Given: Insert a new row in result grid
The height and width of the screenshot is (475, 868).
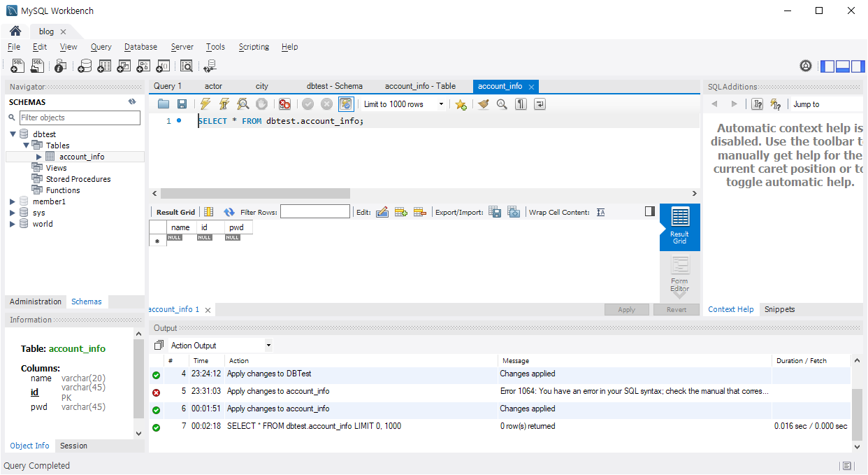Looking at the screenshot, I should 401,212.
